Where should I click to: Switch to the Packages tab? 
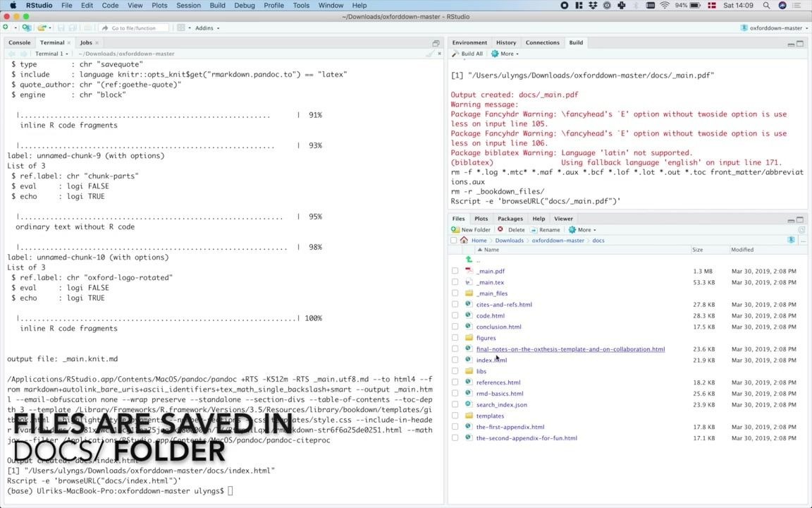pos(510,219)
